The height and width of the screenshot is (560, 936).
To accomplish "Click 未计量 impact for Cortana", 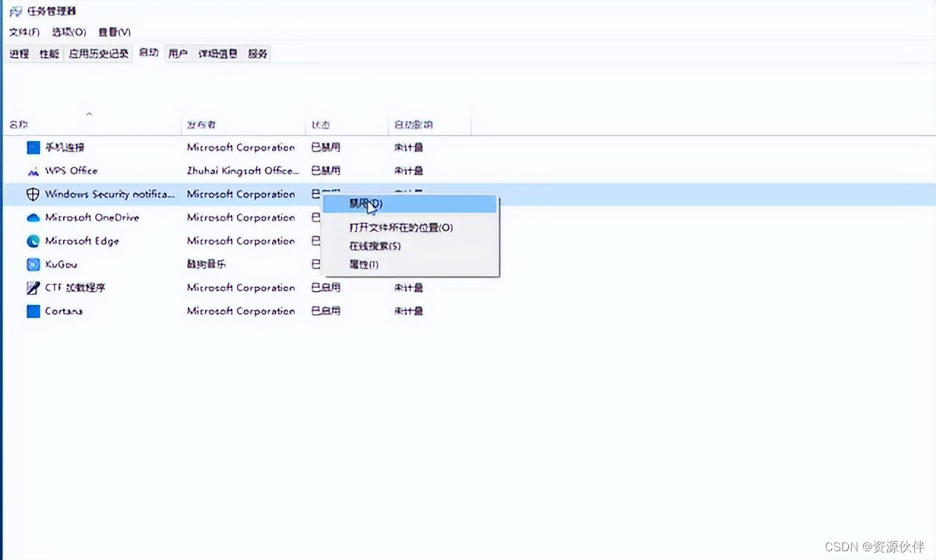I will pos(409,311).
